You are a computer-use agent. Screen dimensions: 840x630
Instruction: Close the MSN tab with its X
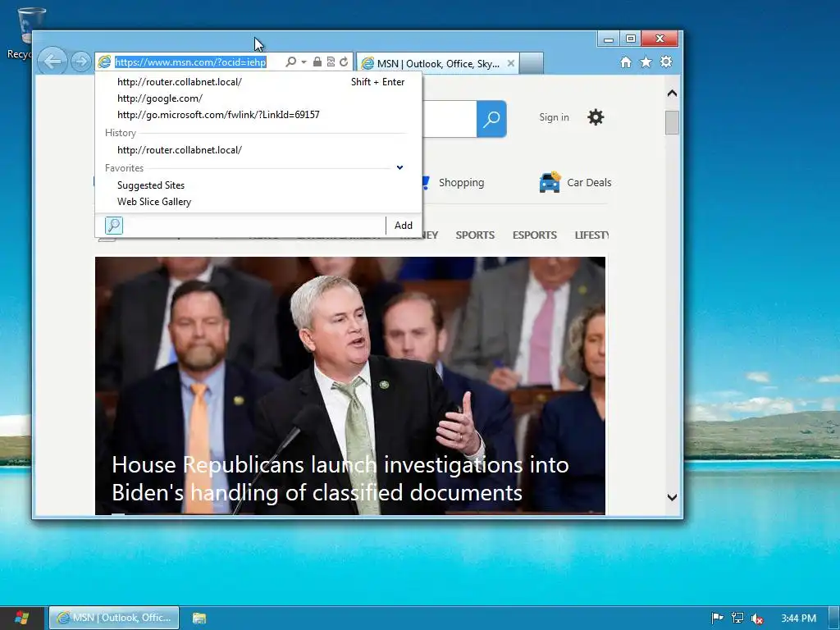511,63
